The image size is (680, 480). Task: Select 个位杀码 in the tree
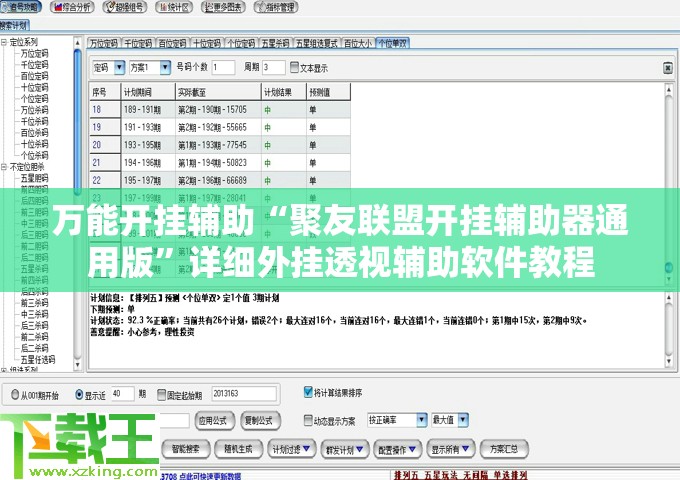[x=34, y=155]
